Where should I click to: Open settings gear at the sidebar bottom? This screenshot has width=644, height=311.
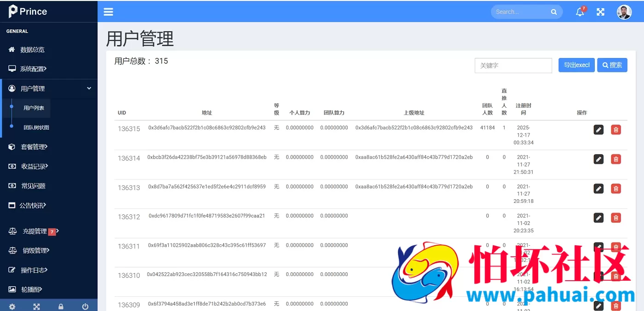click(12, 306)
